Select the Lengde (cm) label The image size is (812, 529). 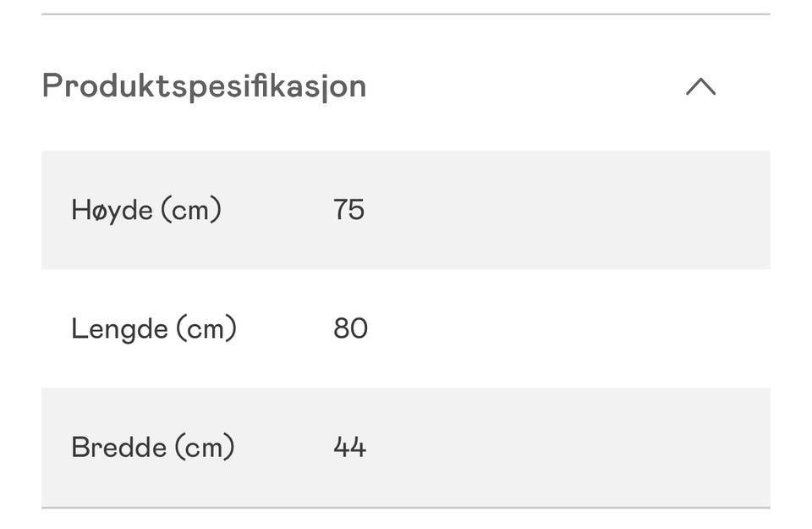coord(154,328)
